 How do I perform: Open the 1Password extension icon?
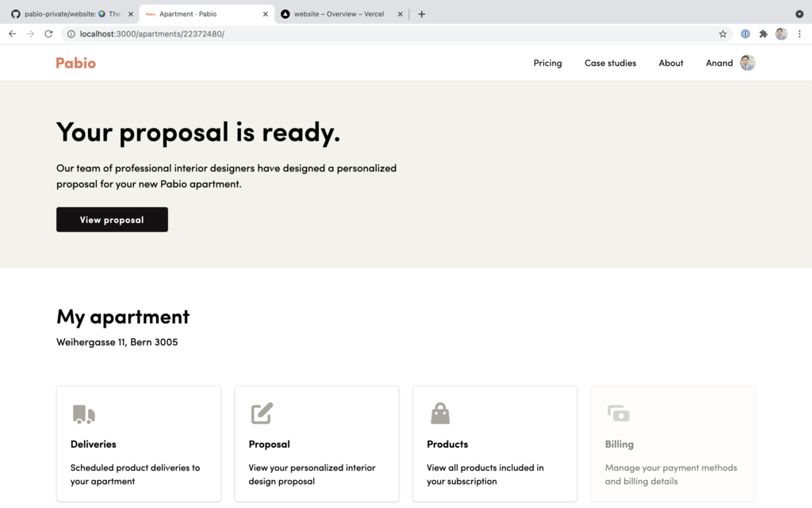coord(745,33)
